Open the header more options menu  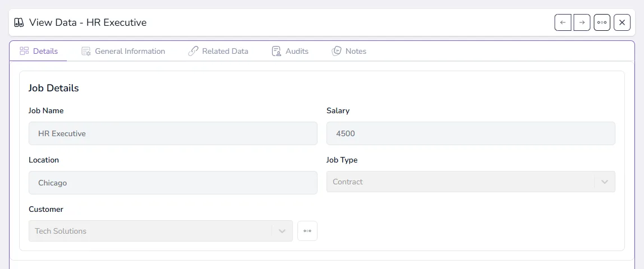click(602, 22)
